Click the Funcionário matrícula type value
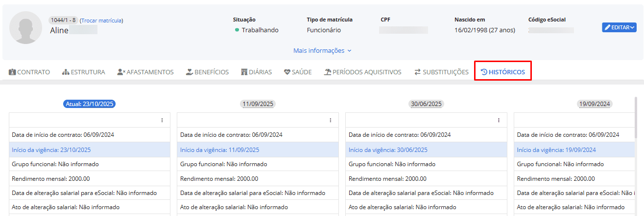The width and height of the screenshot is (644, 216). 324,30
